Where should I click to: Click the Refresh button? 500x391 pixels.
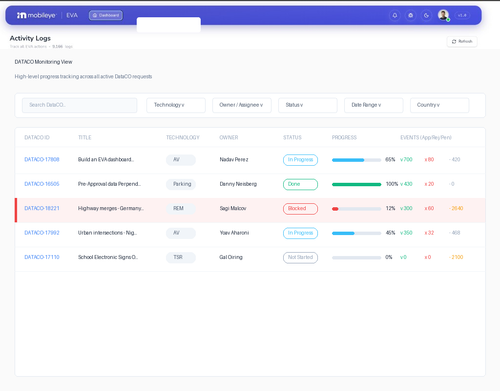[x=462, y=41]
